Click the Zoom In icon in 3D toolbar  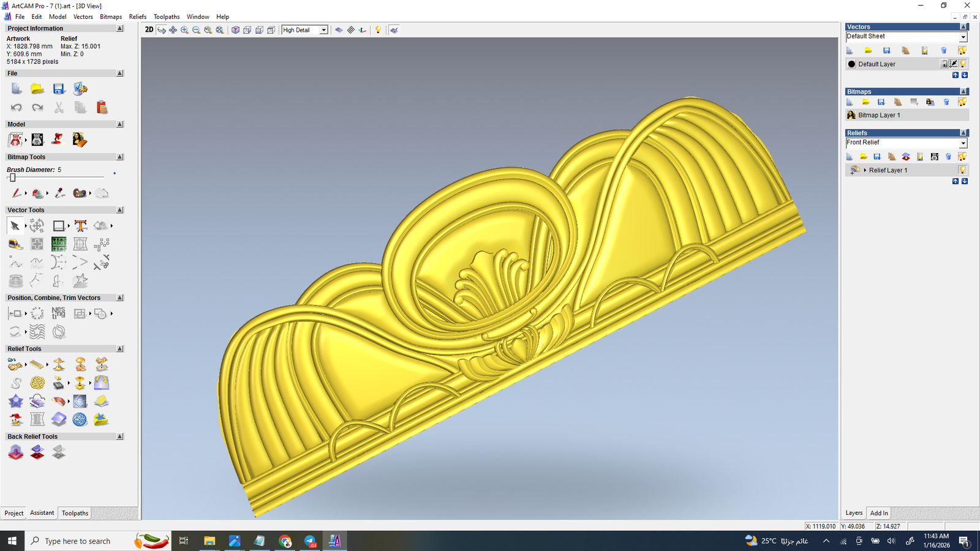tap(184, 30)
